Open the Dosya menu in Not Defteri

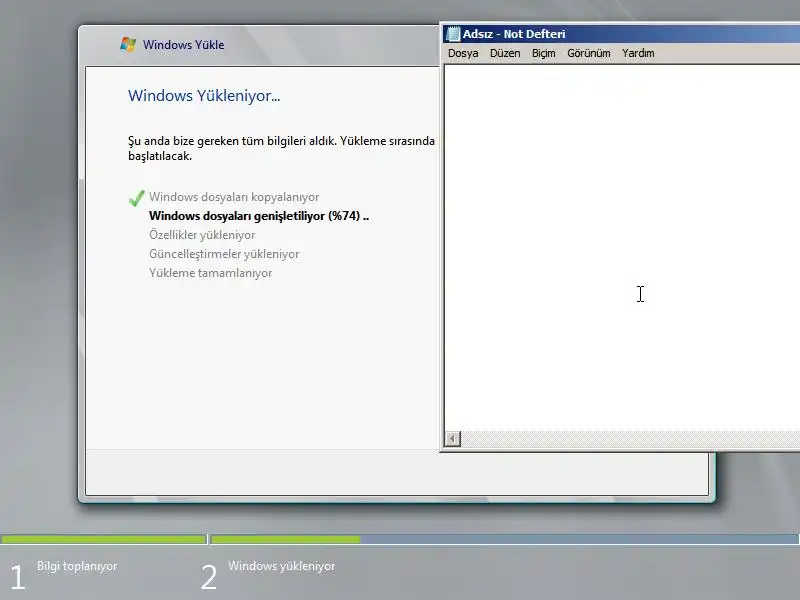[x=463, y=53]
